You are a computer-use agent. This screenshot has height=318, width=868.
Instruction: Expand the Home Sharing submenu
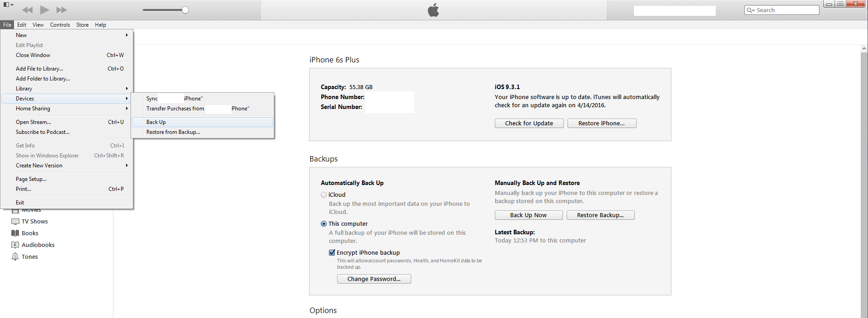coord(67,109)
